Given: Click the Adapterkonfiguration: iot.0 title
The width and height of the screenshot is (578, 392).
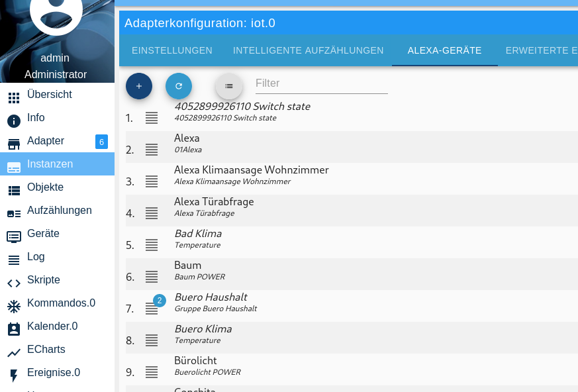Looking at the screenshot, I should tap(200, 23).
